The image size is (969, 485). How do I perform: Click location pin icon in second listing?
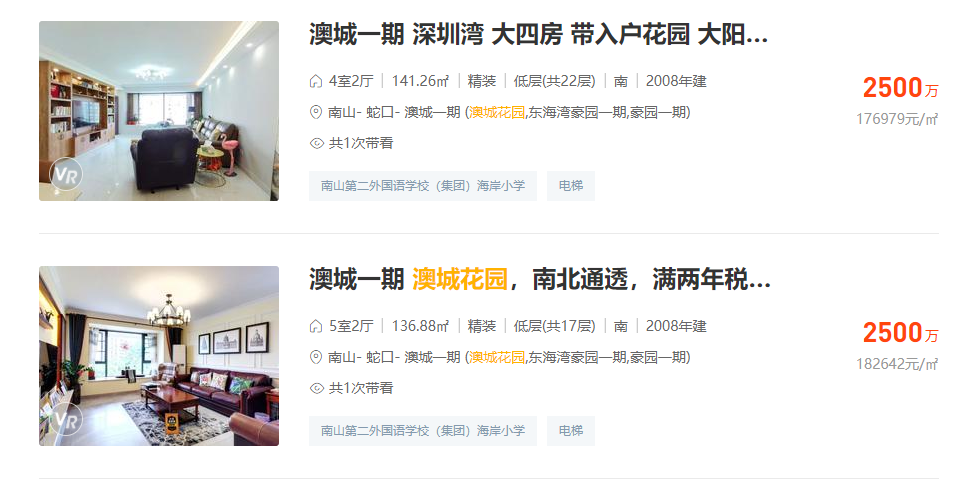coord(316,357)
